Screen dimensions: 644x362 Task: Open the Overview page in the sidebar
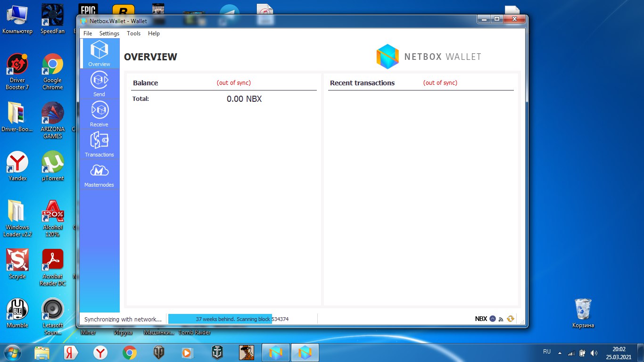point(99,53)
